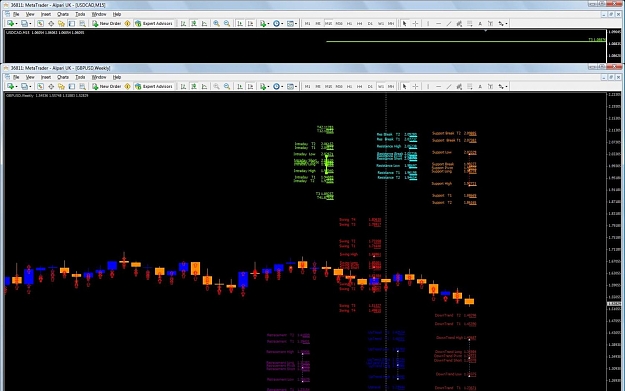Launch MetaEditor from the USDCAD window toolbar
Screen dimensions: 625x391
pyautogui.click(x=128, y=24)
